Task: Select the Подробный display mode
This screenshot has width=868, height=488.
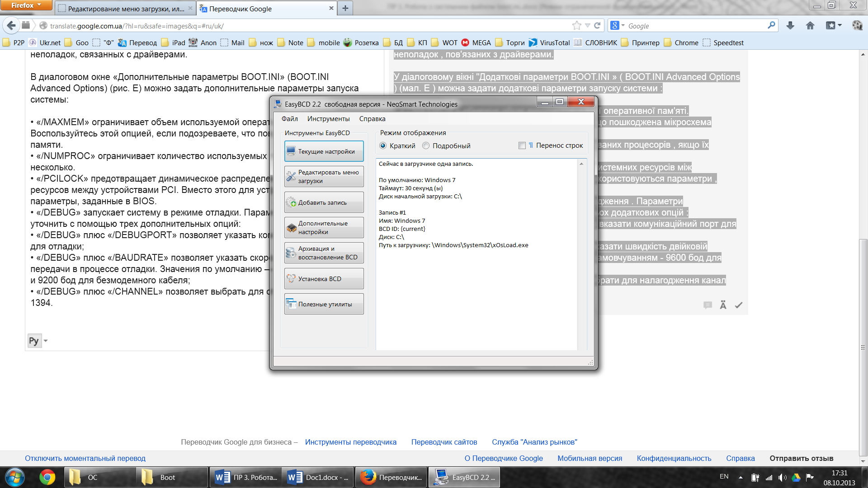Action: point(426,145)
